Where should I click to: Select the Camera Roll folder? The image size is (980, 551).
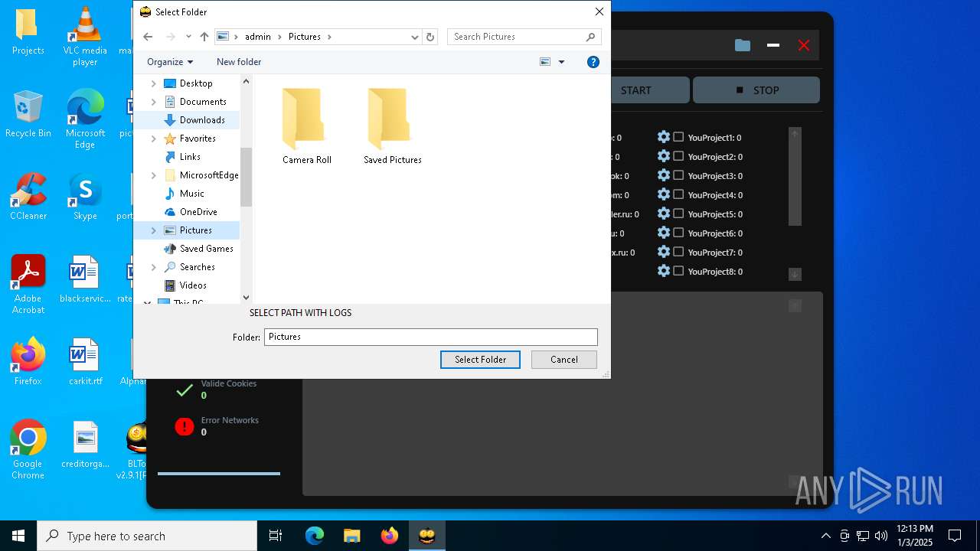coord(307,126)
